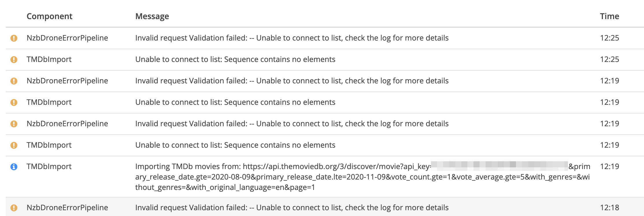Click the warning icon on the first NzbDroneErrorPipeline row

(x=14, y=38)
